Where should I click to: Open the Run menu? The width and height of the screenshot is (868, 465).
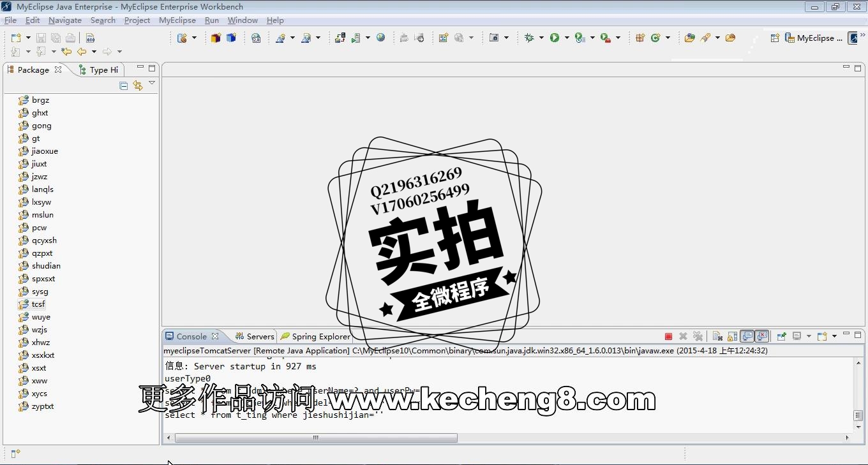tap(212, 20)
